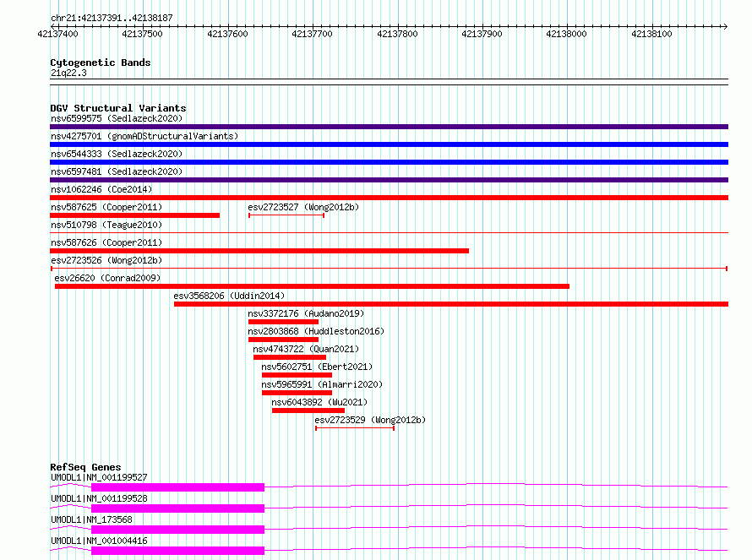Click ruler position 42137900
This screenshot has height=560, width=752.
(482, 34)
